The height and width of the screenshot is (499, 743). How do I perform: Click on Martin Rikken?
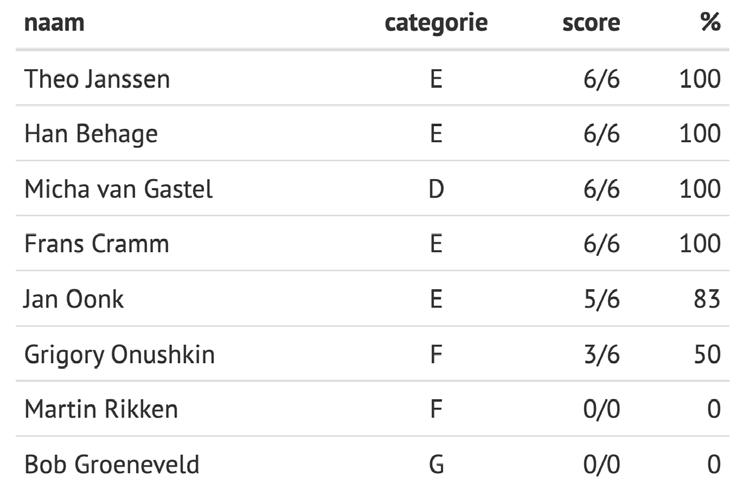coord(101,409)
